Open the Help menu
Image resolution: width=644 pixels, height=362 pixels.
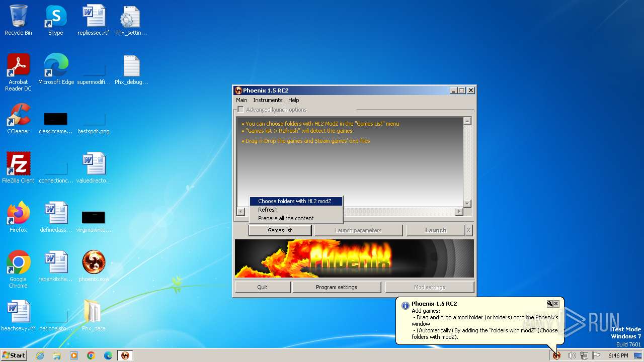294,100
